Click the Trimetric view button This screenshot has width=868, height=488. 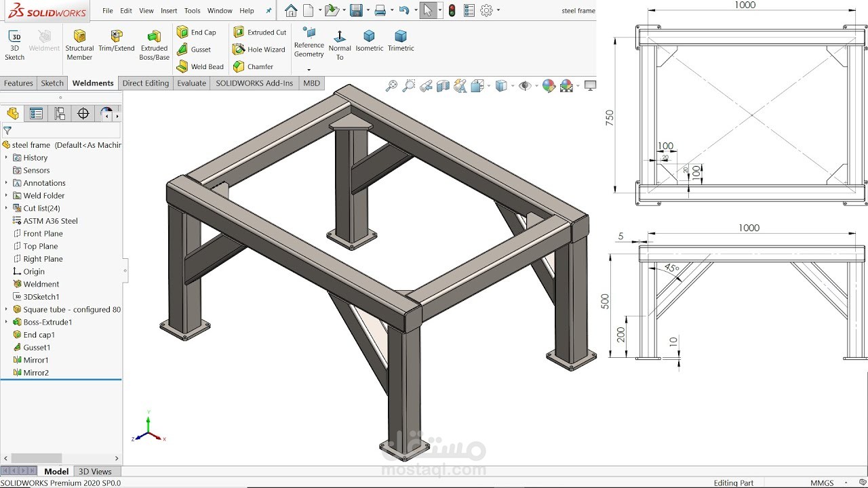click(x=400, y=41)
